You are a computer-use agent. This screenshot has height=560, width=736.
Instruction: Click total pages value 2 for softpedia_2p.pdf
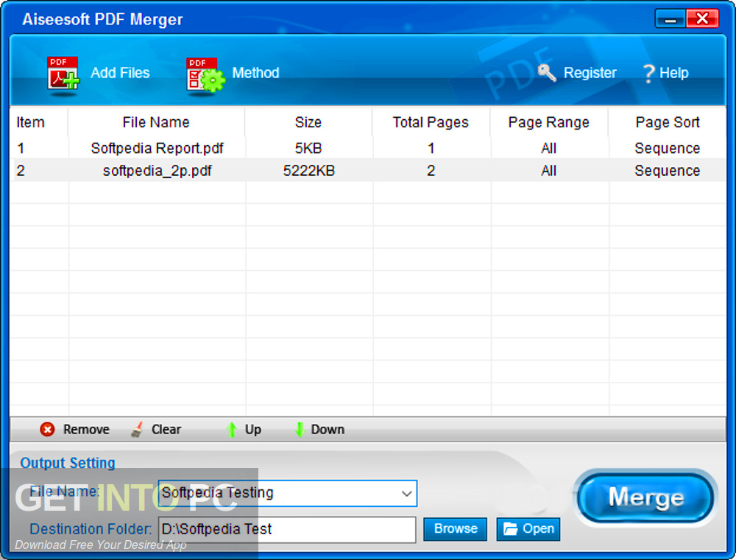(431, 171)
